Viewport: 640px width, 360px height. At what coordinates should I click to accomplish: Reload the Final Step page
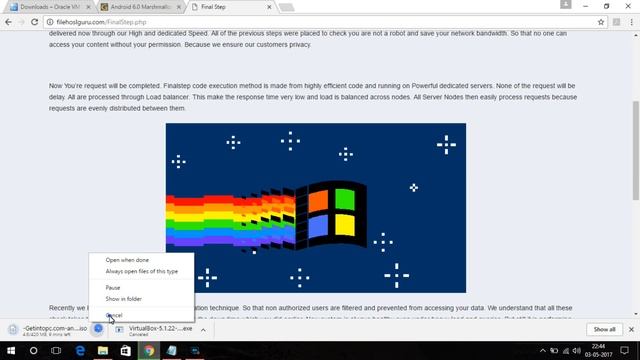pyautogui.click(x=35, y=22)
